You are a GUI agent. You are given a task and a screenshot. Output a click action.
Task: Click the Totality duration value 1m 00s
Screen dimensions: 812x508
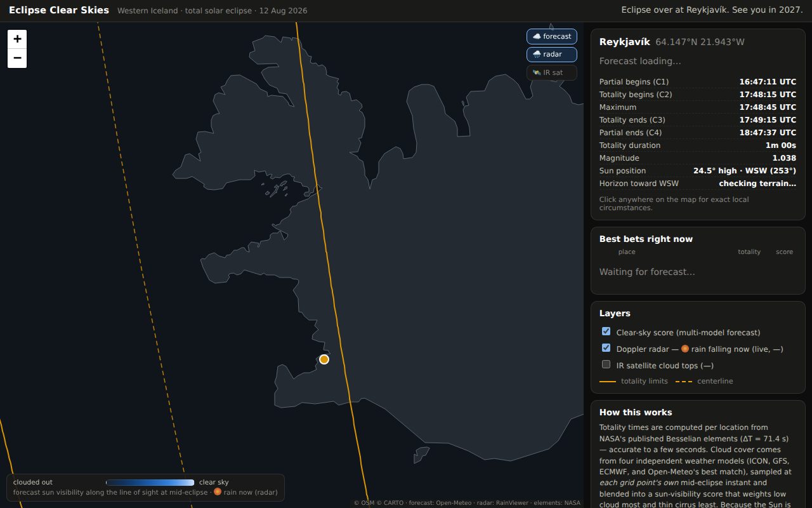781,145
